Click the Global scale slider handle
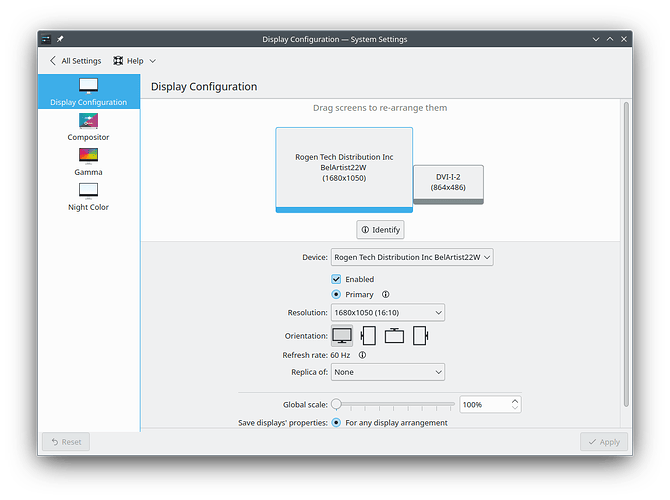Image resolution: width=670 pixels, height=500 pixels. 337,405
